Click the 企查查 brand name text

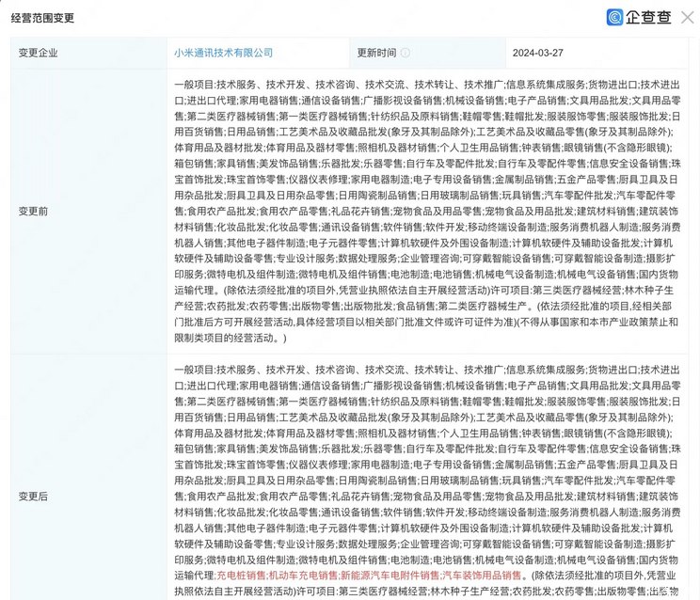click(x=646, y=18)
